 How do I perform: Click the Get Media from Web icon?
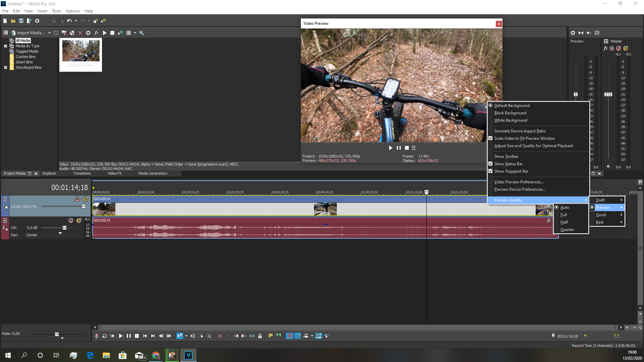tap(72, 33)
